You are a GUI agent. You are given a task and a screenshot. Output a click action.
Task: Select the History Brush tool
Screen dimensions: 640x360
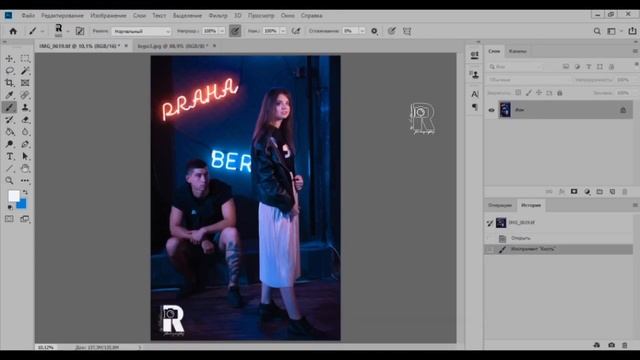9,120
